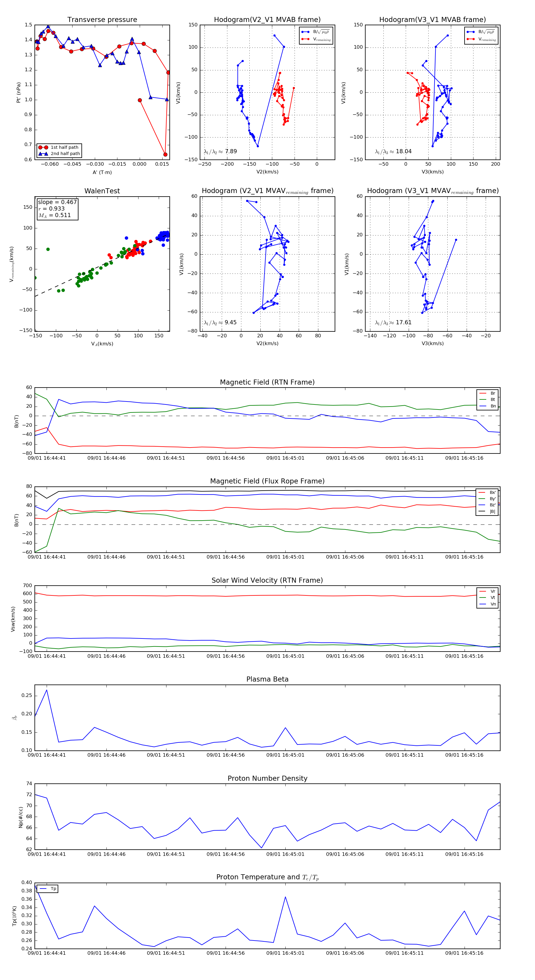Click the proton temperature spike near 16:45:01
This screenshot has width=535, height=980.
pyautogui.click(x=285, y=897)
